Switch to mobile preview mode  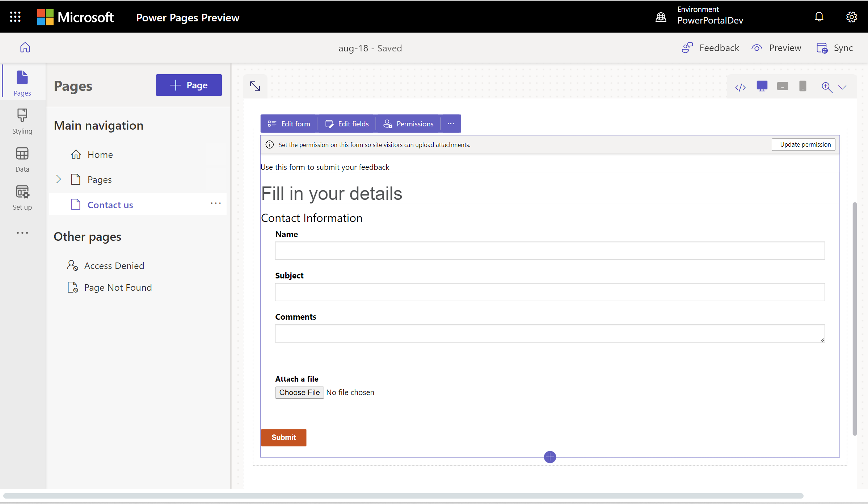(x=802, y=87)
